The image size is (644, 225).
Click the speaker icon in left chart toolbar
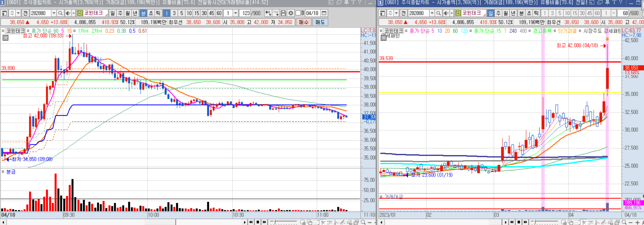click(68, 13)
